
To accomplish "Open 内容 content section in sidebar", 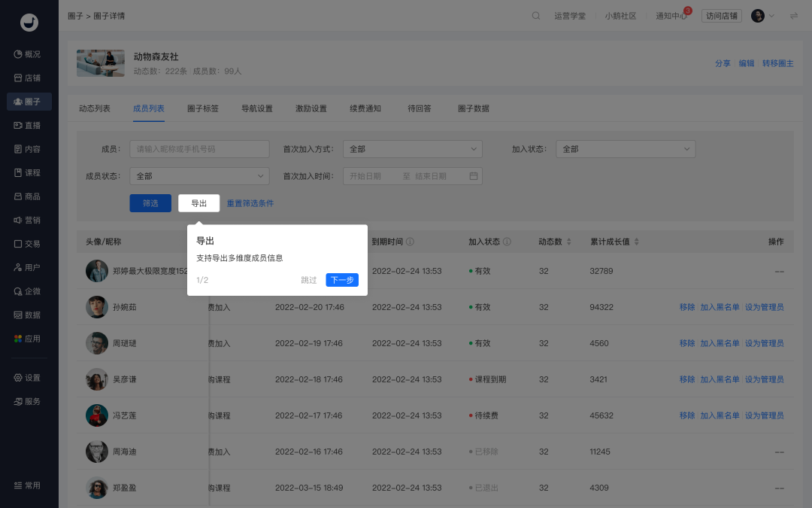I will click(27, 149).
